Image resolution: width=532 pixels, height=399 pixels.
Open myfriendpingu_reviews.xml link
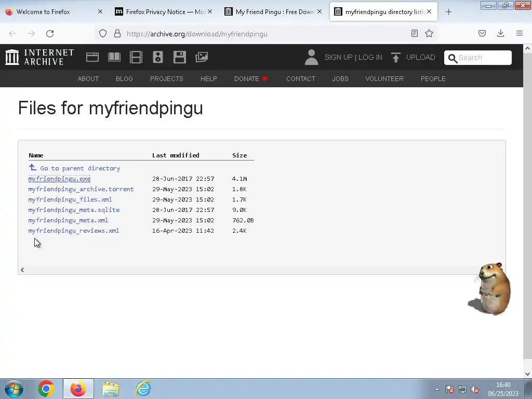(x=74, y=231)
